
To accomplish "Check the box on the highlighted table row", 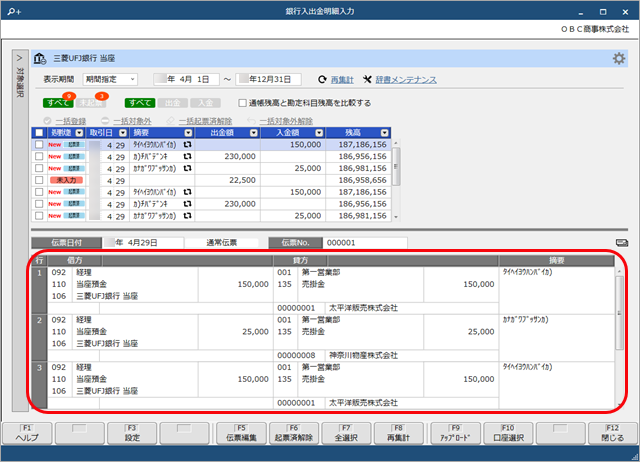I will [39, 144].
